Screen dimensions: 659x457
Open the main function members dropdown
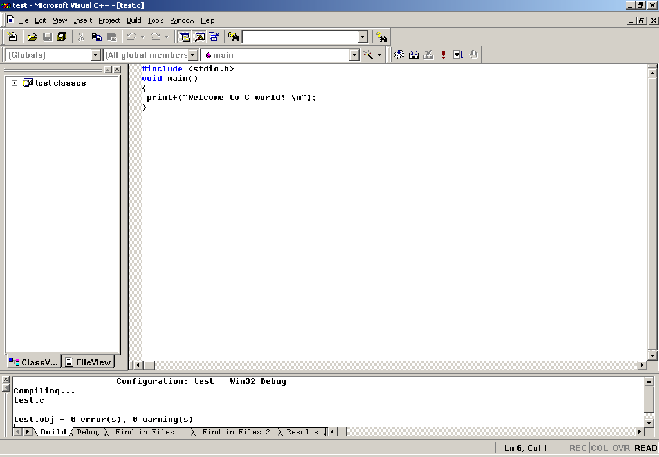pyautogui.click(x=355, y=55)
